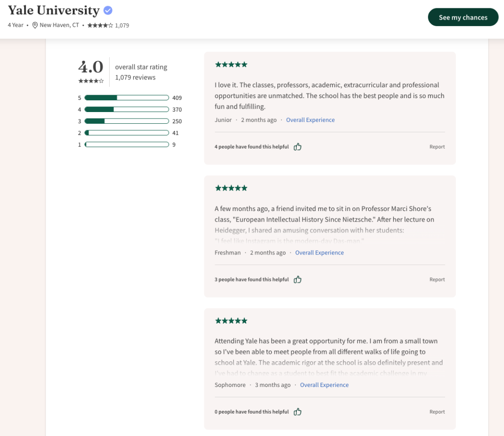Click the '4 Year' label in header

coord(15,25)
